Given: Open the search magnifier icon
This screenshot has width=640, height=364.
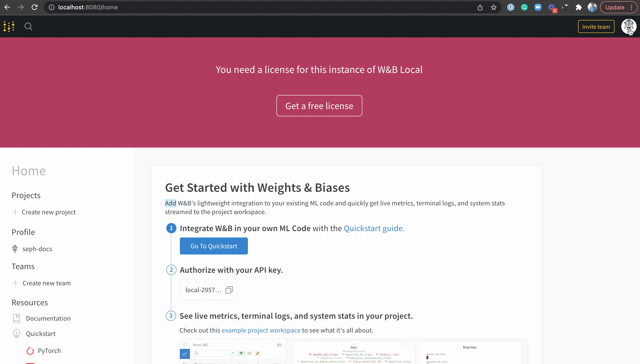Looking at the screenshot, I should [28, 27].
